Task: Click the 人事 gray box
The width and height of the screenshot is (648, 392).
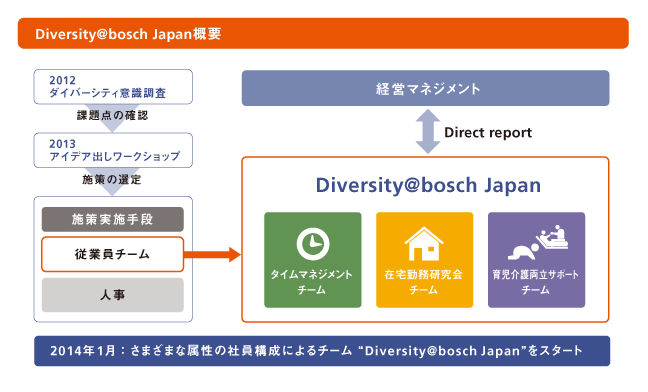Action: tap(112, 295)
